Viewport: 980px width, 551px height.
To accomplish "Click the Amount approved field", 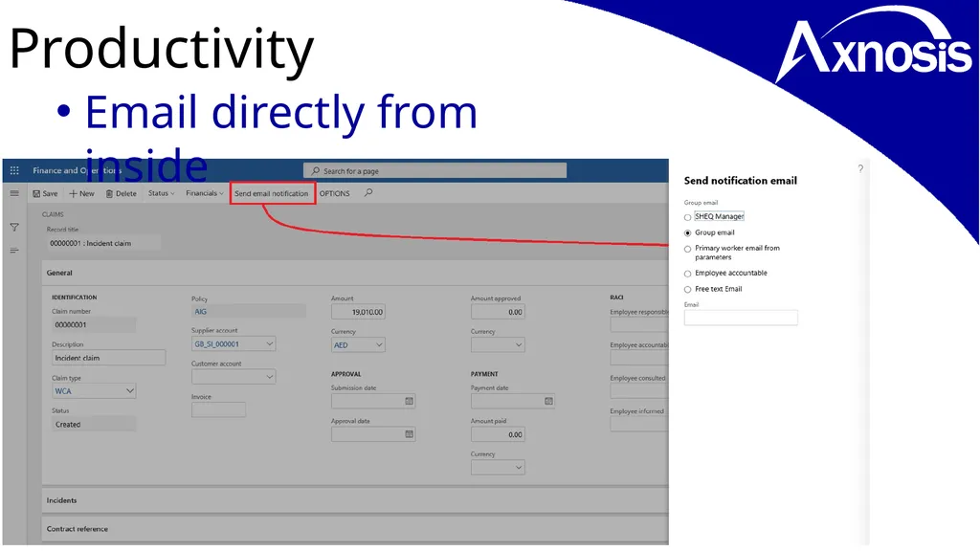I will click(498, 312).
